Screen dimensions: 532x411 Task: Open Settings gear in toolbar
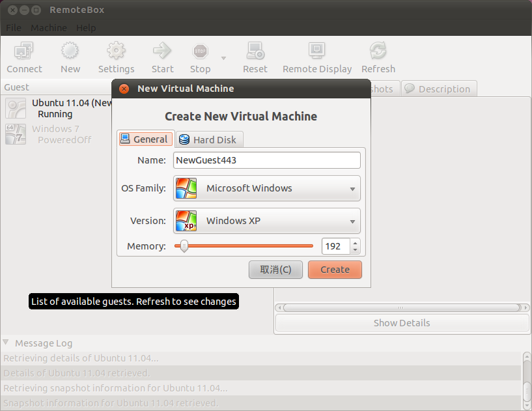tap(116, 51)
